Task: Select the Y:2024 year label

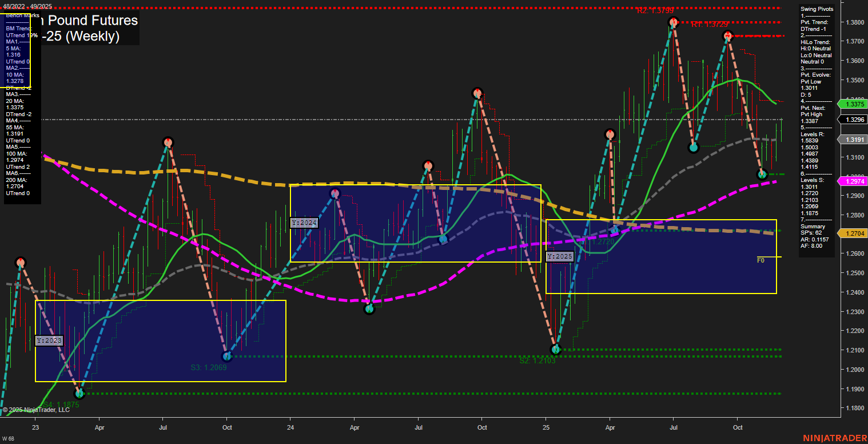Action: [304, 223]
